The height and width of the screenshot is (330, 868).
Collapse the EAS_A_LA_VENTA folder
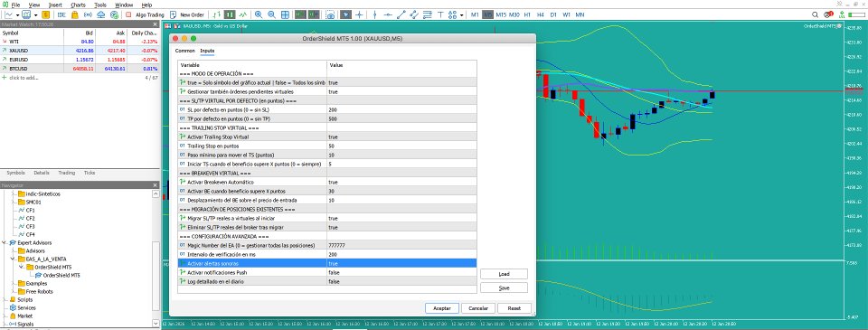pos(14,259)
